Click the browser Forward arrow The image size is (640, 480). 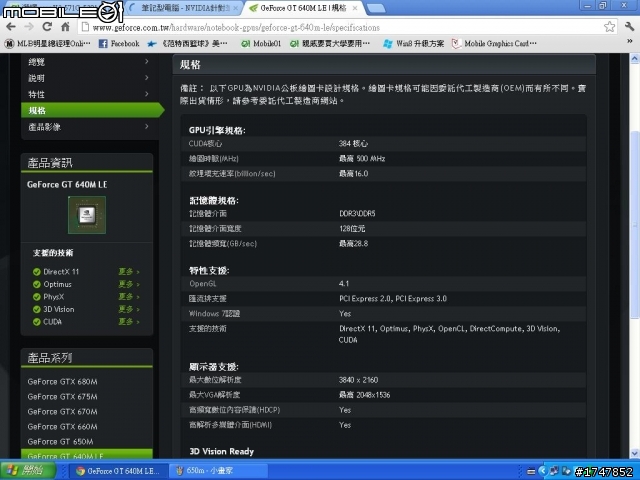29,27
